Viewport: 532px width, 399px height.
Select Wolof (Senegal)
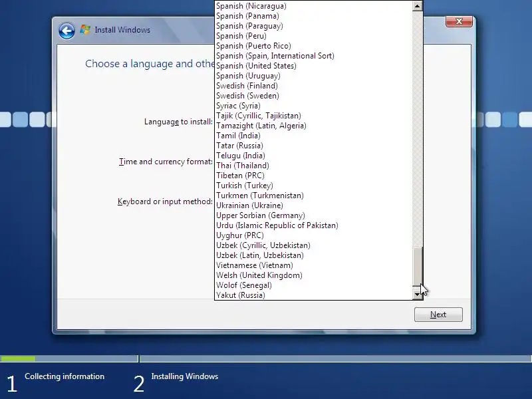(x=314, y=285)
